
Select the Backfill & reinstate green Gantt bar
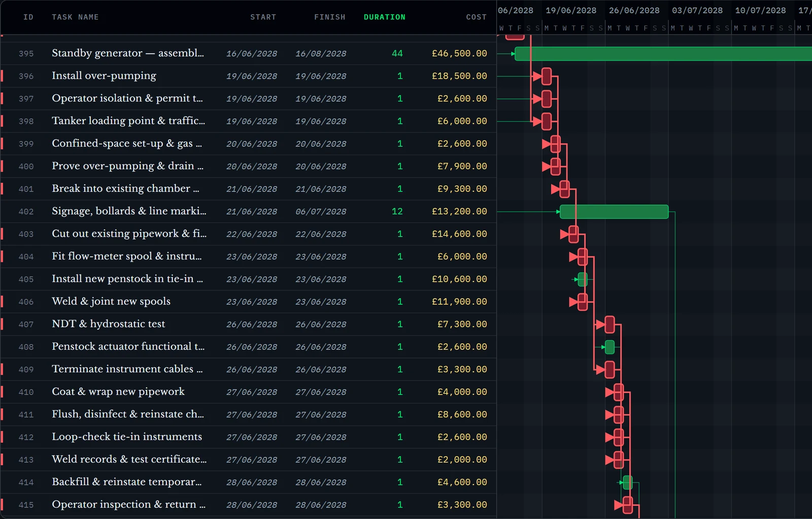click(628, 482)
